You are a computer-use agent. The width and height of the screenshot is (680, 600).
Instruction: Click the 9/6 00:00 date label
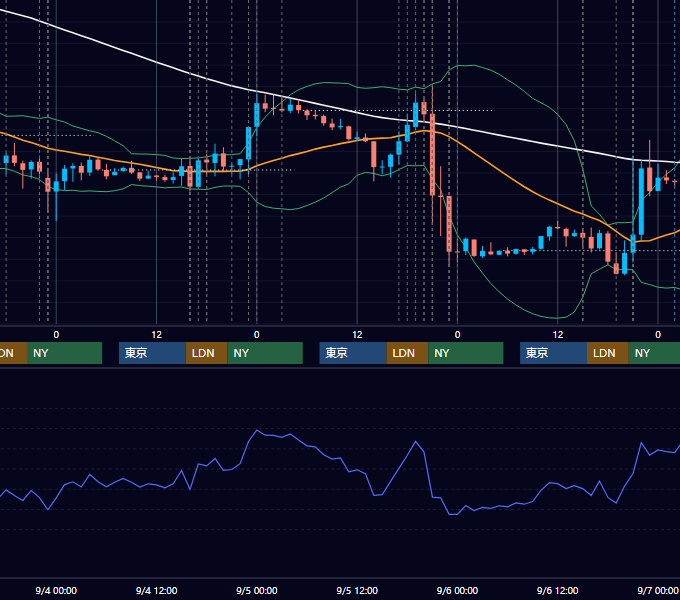(457, 590)
